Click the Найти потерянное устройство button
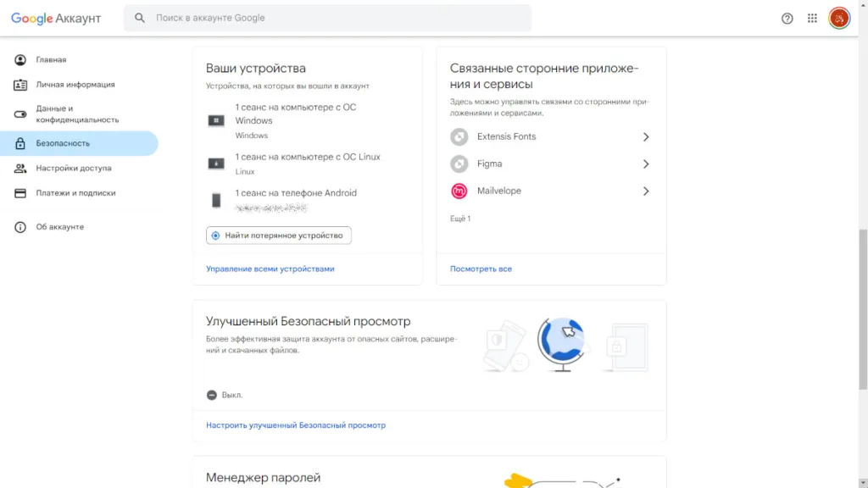The width and height of the screenshot is (868, 488). [278, 235]
